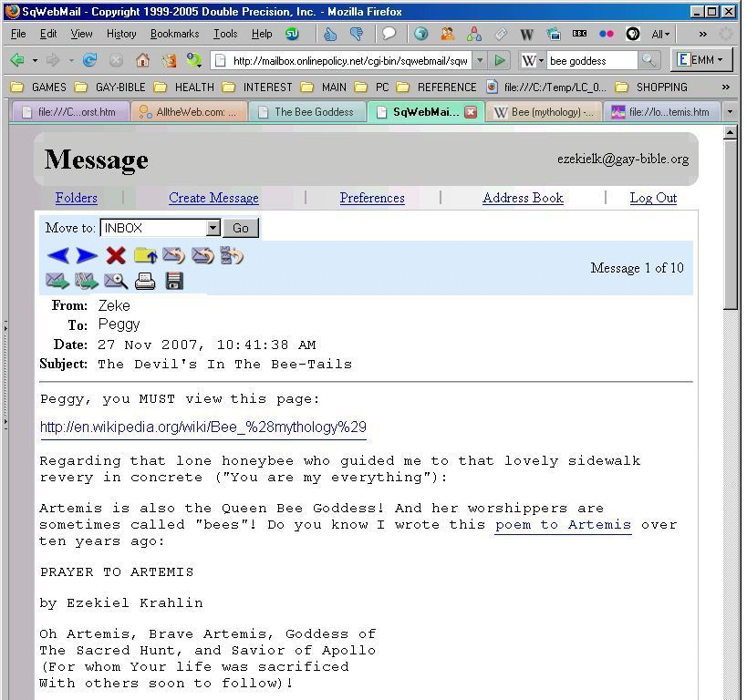Image resolution: width=747 pixels, height=700 pixels.
Task: Click the Forward as attachment paperclip icon
Action: [x=87, y=281]
